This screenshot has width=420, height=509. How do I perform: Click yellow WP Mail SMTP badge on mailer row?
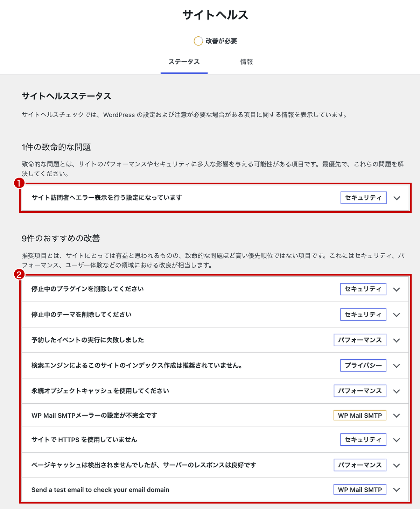(360, 415)
